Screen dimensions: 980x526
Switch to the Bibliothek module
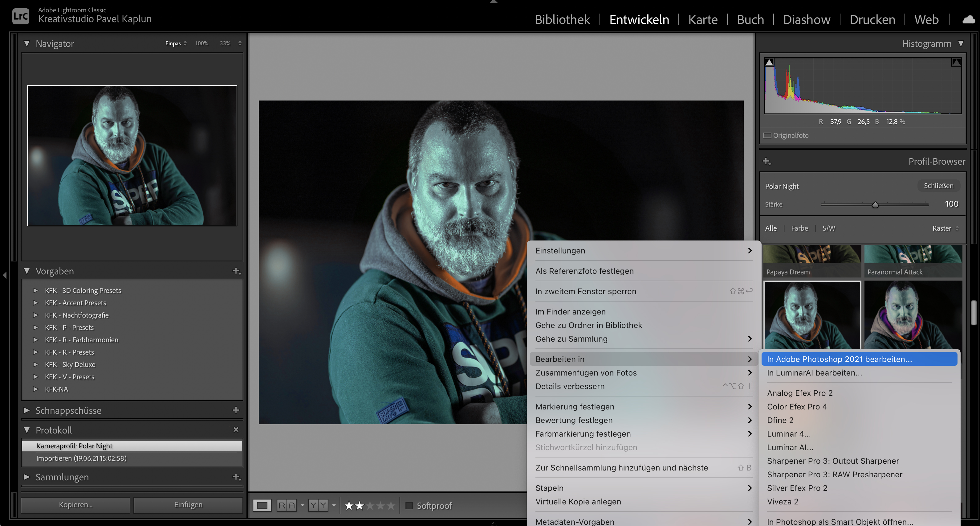(562, 19)
